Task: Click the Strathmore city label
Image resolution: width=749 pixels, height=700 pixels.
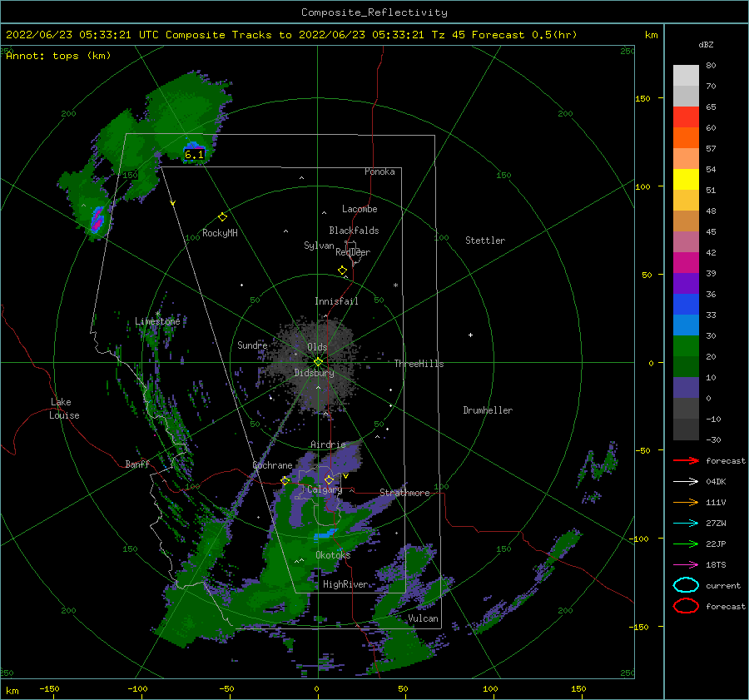Action: click(x=404, y=493)
